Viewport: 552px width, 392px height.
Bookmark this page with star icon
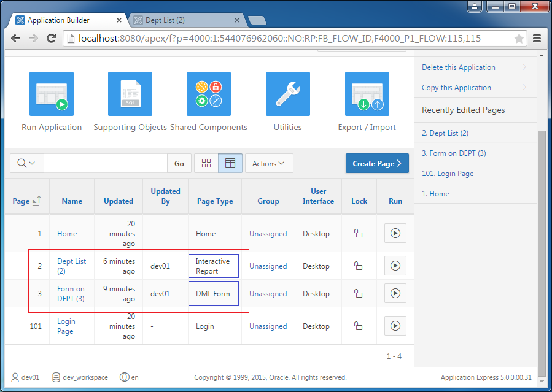(519, 38)
